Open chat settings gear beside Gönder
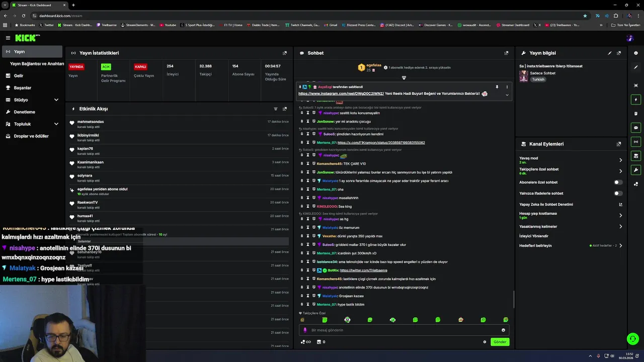The height and width of the screenshot is (362, 644). [x=485, y=342]
